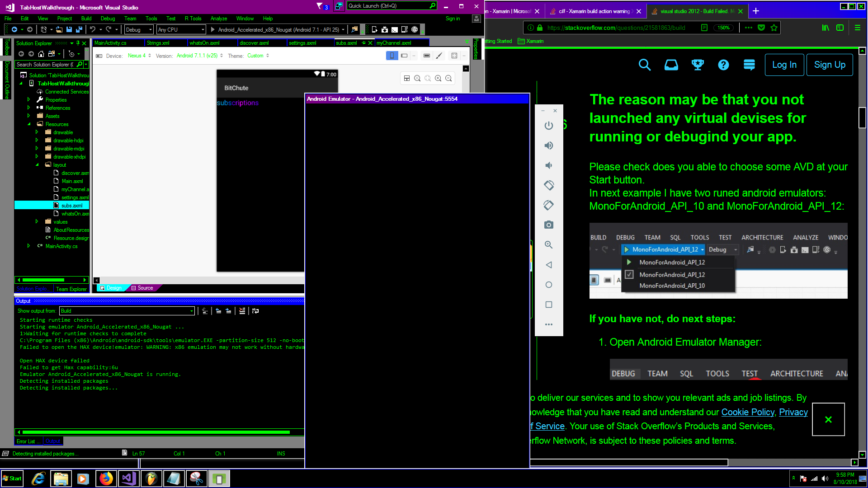Start debugging on Android_Accelerated_x86_Nougat
Image resolution: width=868 pixels, height=488 pixels.
278,30
